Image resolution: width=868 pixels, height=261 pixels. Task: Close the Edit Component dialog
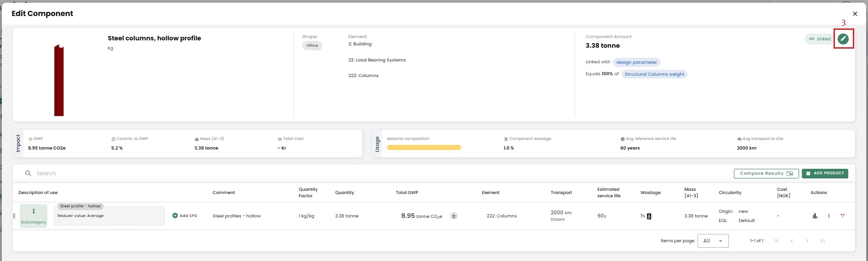pyautogui.click(x=855, y=14)
